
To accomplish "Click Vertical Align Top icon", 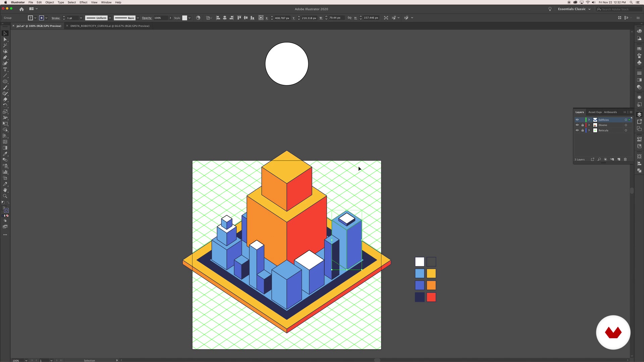I will [239, 18].
